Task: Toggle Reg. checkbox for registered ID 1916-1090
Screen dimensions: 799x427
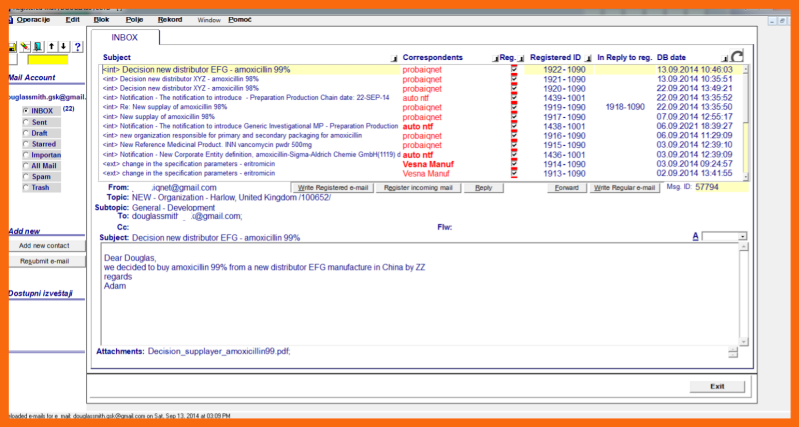Action: pos(514,136)
